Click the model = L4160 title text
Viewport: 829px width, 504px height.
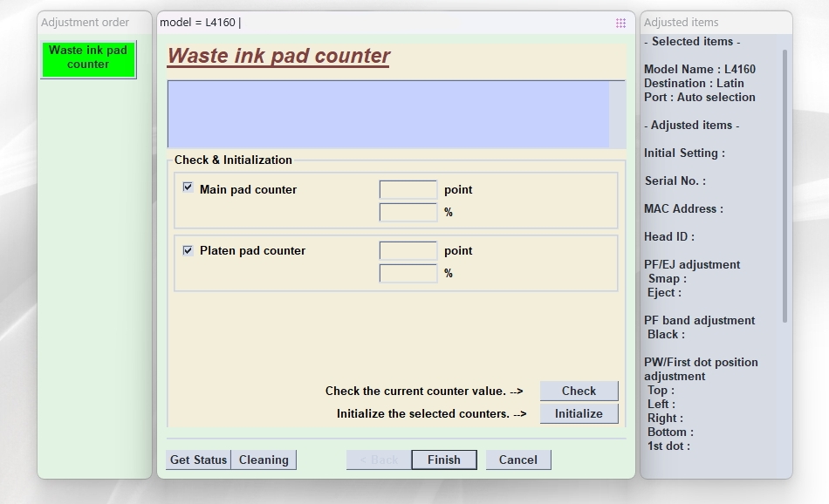tap(200, 23)
